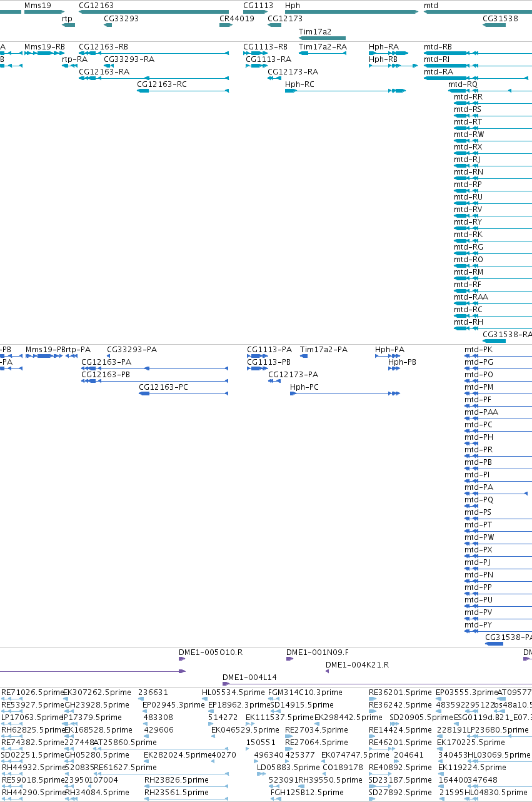Image resolution: width=532 pixels, height=802 pixels.
Task: Click protein CG12163-PC
Action: [x=163, y=387]
